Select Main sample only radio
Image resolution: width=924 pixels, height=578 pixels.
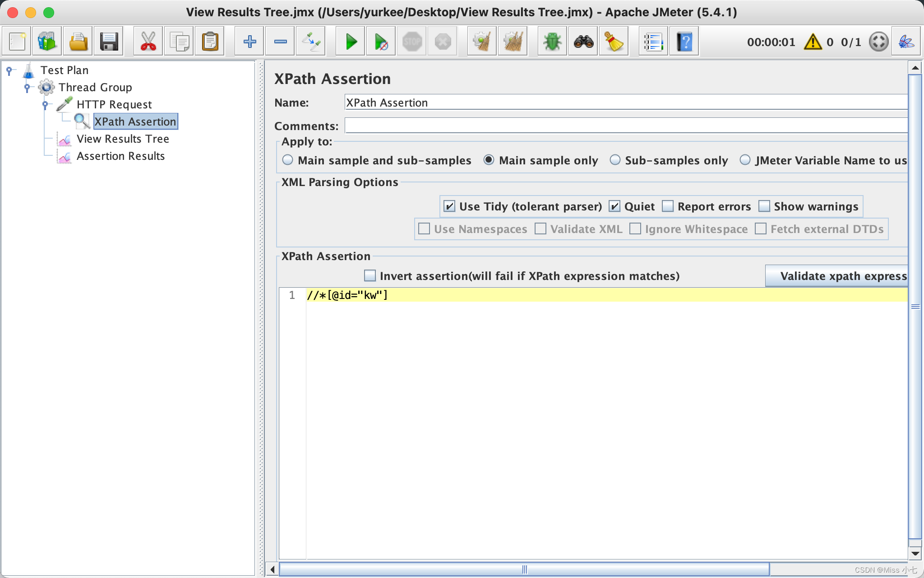pyautogui.click(x=489, y=160)
